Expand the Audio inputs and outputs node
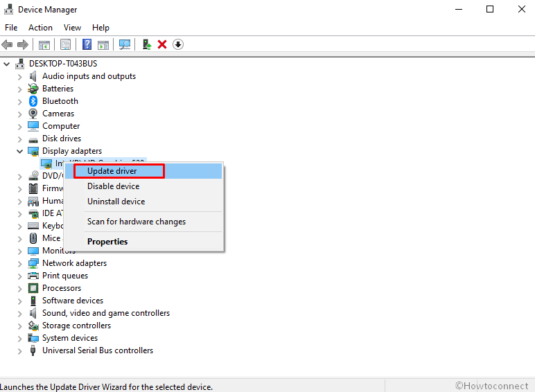Screen dimensions: 535x392 click(x=20, y=77)
